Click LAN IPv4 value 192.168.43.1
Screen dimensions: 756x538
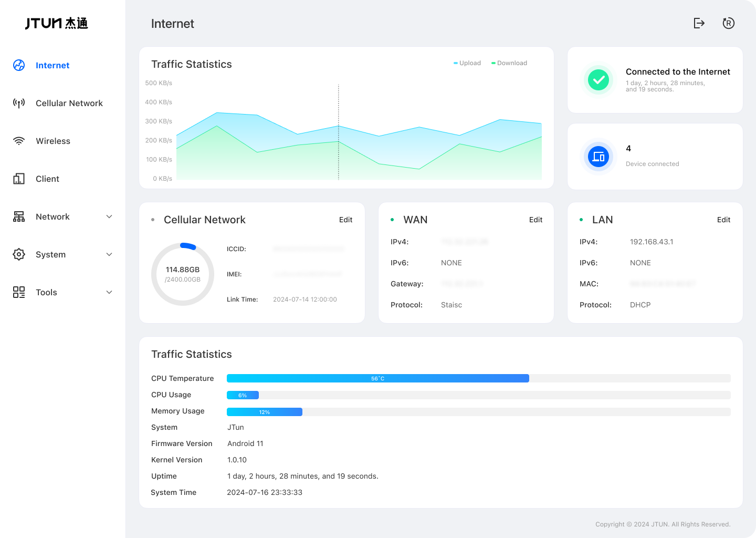[x=652, y=242]
